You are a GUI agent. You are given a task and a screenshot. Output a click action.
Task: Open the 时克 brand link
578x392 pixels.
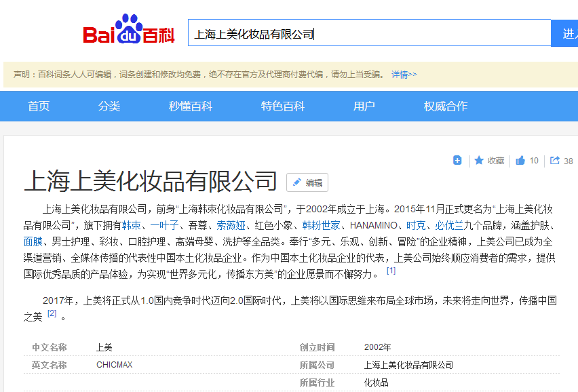point(416,225)
